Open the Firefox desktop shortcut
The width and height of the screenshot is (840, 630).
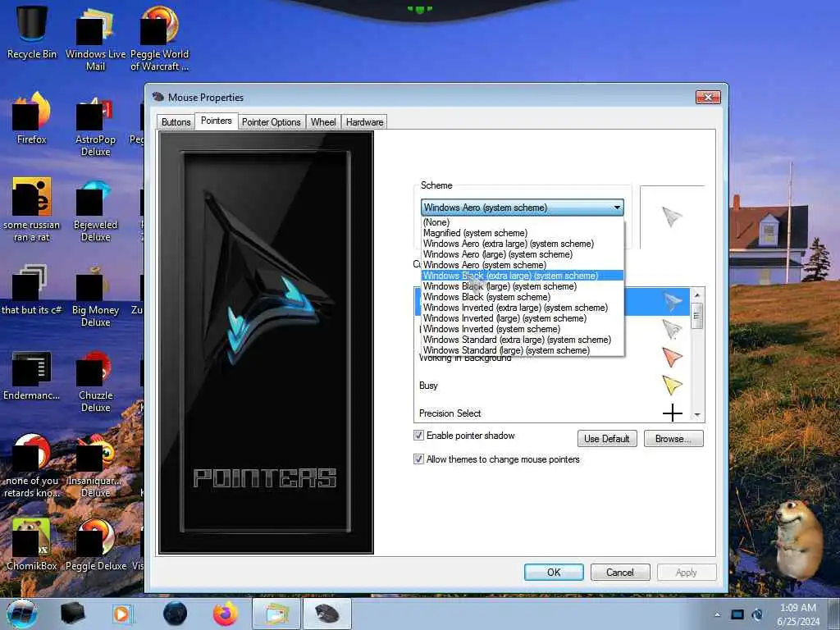pyautogui.click(x=32, y=118)
